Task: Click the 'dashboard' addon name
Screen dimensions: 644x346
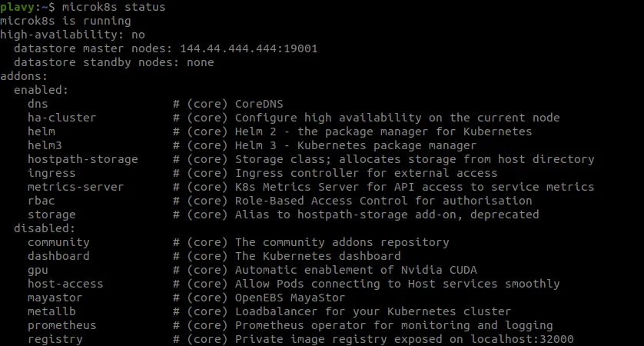Action: click(x=58, y=256)
